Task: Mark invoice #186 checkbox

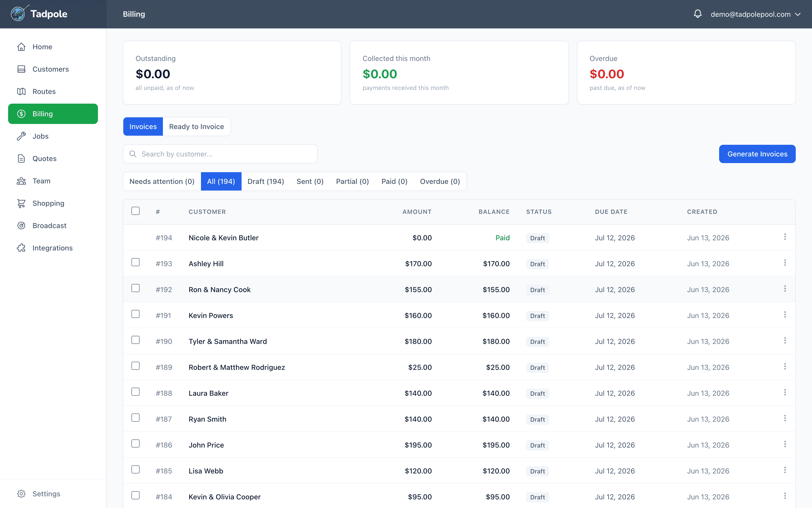Action: point(136,443)
